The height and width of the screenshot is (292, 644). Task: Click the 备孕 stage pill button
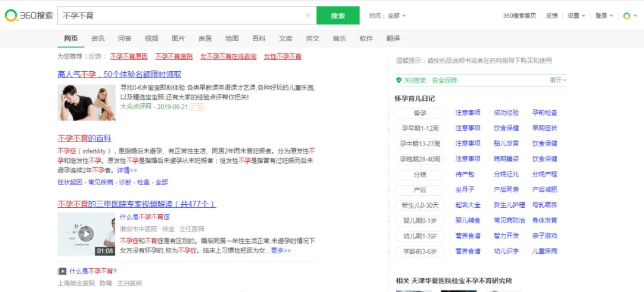[x=420, y=113]
